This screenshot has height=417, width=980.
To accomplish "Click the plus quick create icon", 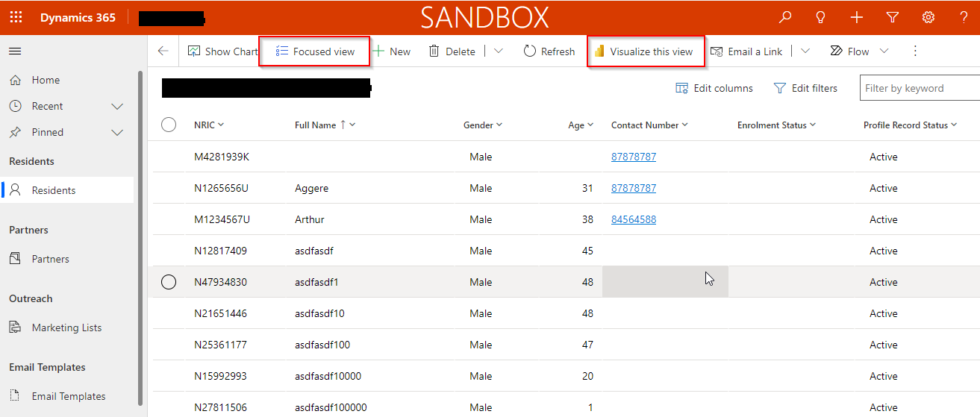I will point(857,17).
